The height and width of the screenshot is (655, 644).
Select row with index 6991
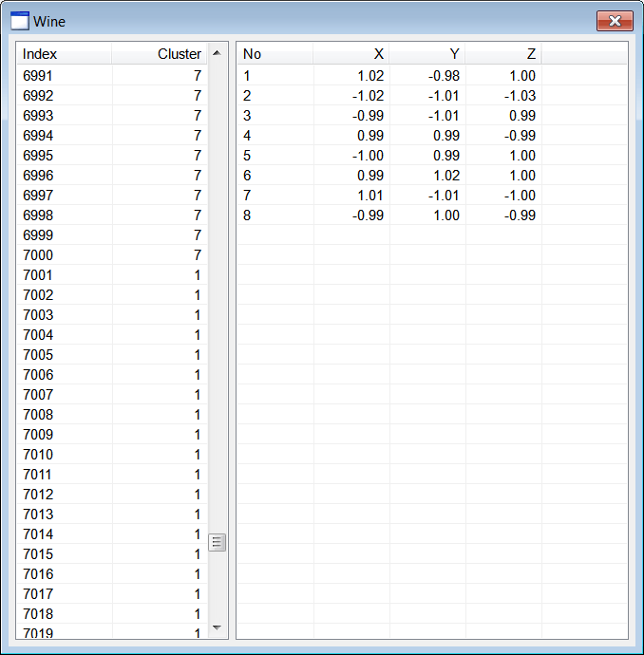point(112,76)
